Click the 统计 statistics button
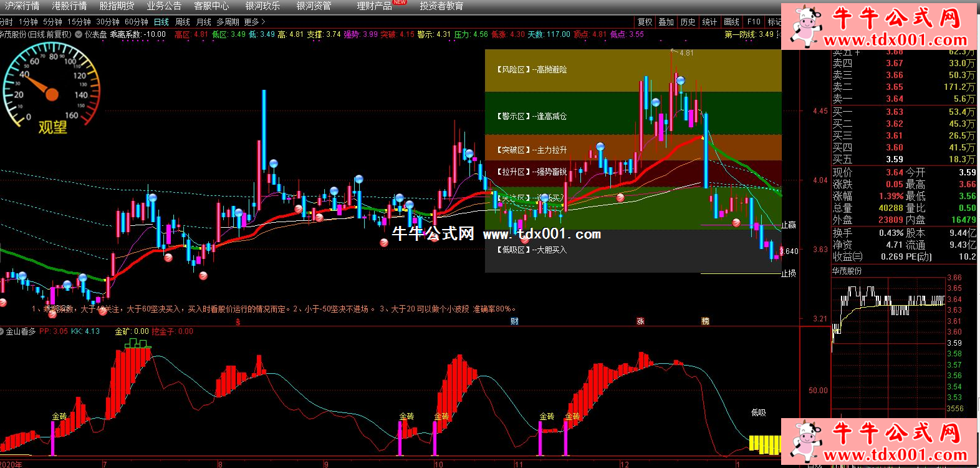This screenshot has width=980, height=468. point(709,22)
